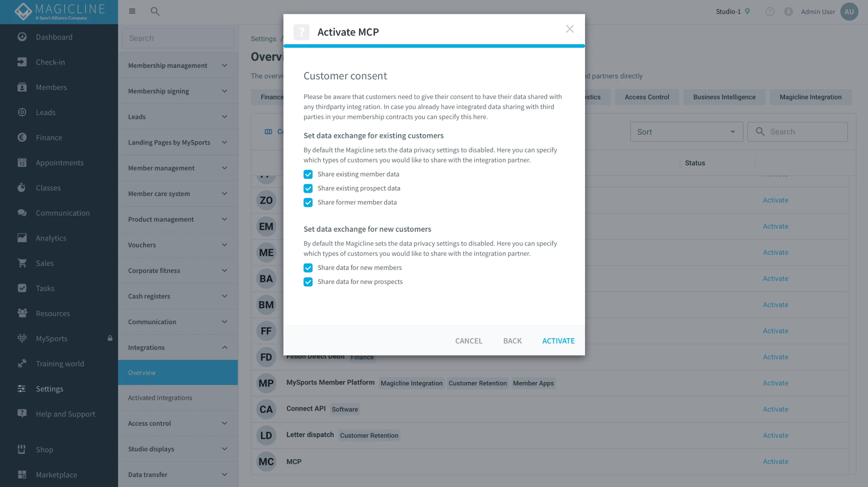Viewport: 868px width, 487px height.
Task: Activate the MCP integration row
Action: pyautogui.click(x=775, y=461)
